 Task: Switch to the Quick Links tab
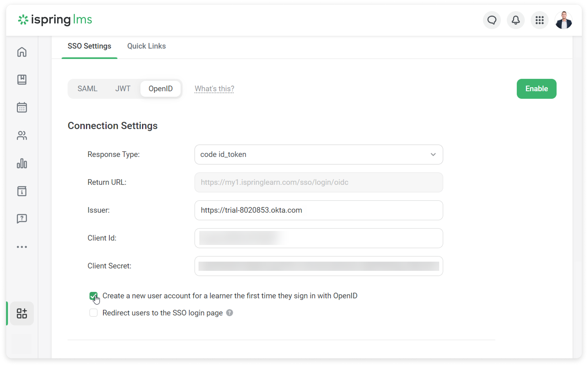pos(146,46)
